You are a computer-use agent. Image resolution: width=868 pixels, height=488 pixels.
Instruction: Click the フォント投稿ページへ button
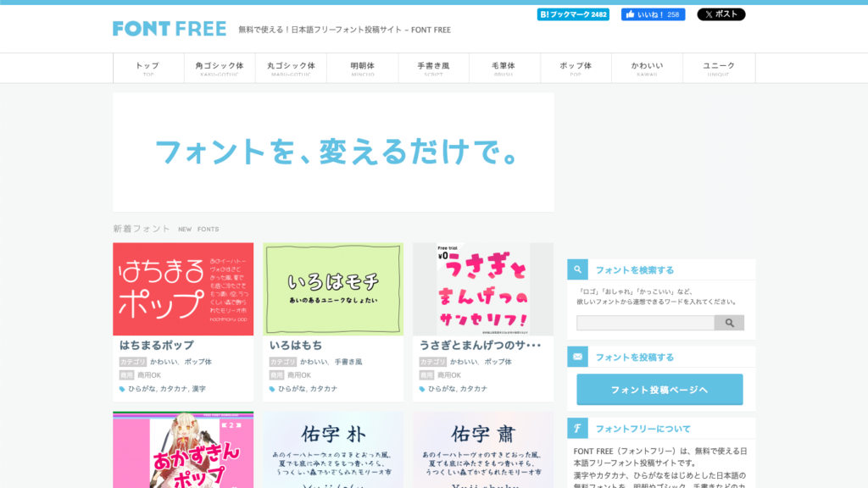pos(658,389)
